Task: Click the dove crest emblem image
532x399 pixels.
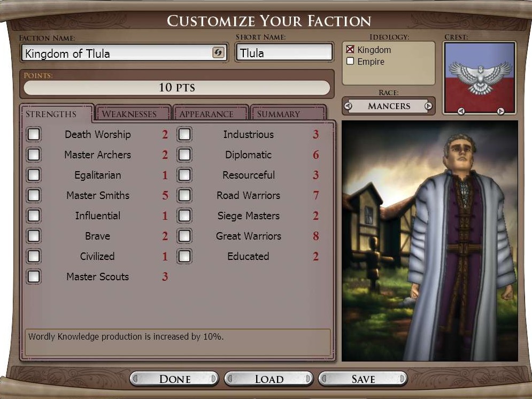Action: pyautogui.click(x=480, y=78)
